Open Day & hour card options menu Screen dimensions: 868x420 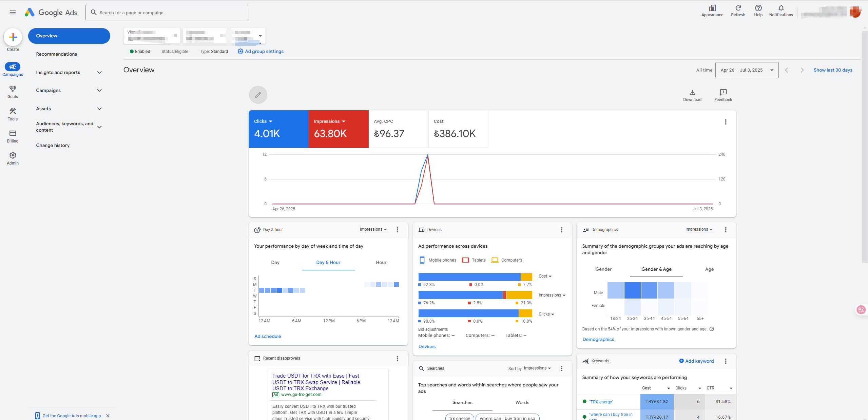(x=397, y=230)
